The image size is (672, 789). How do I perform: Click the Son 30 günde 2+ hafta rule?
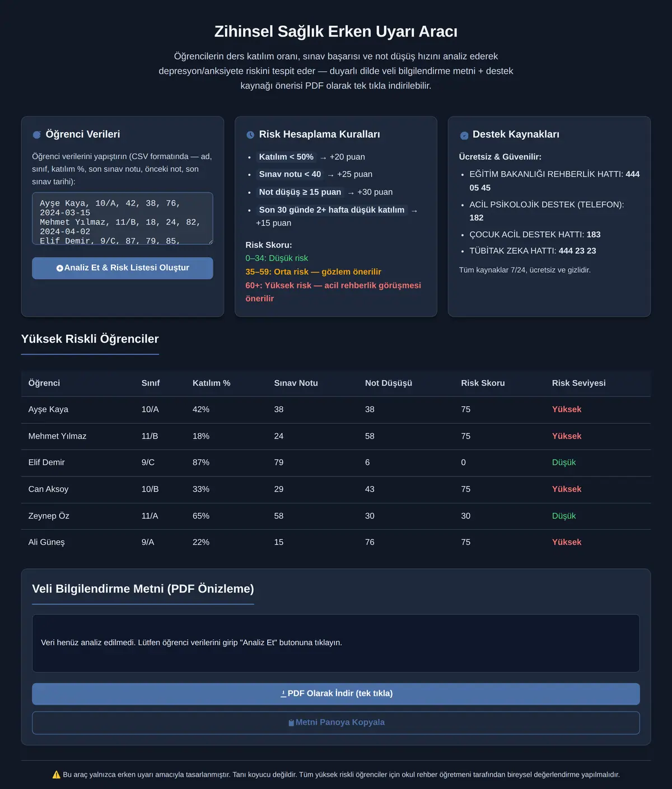[x=332, y=210]
